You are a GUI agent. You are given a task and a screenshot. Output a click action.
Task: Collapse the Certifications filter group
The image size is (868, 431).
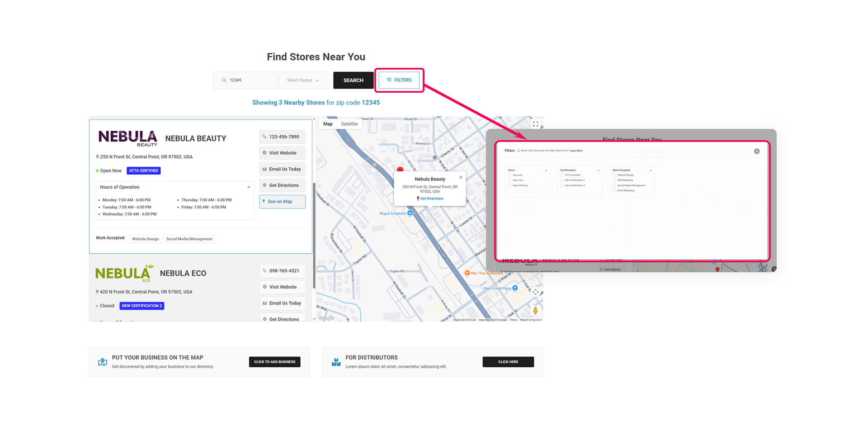coord(598,171)
